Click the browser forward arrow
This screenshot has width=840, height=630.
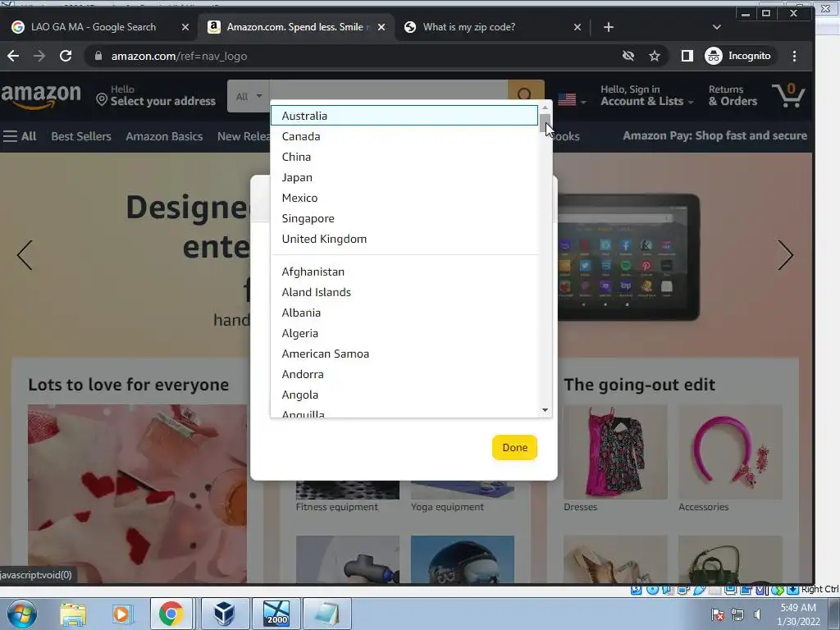(39, 56)
